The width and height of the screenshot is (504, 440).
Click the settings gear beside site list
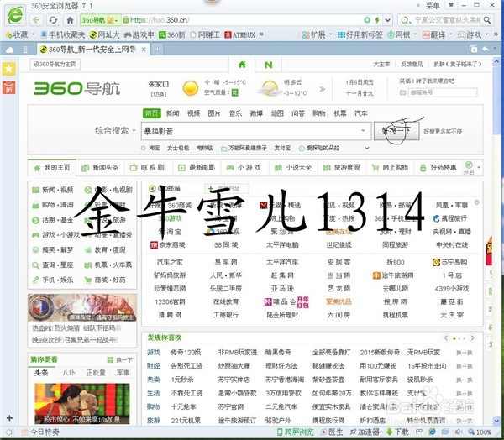[x=476, y=202]
